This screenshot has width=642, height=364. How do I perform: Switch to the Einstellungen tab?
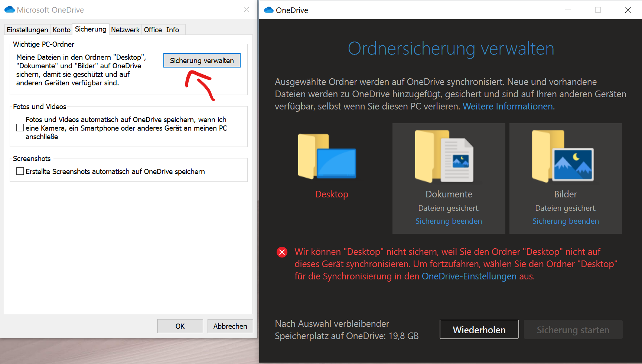pyautogui.click(x=27, y=30)
